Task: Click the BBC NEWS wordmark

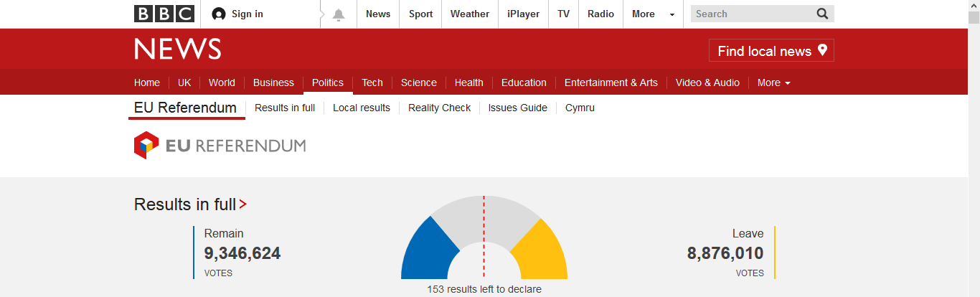Action: coord(178,49)
